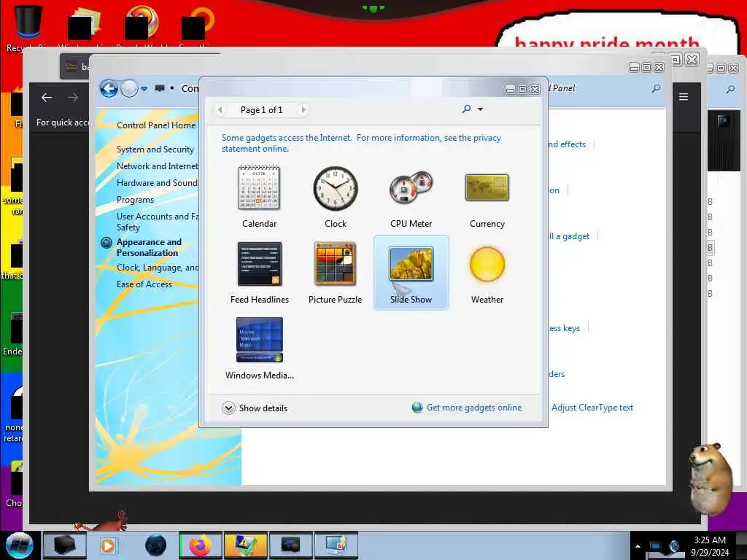This screenshot has width=747, height=560.
Task: Open Network and Internet category
Action: [x=158, y=166]
